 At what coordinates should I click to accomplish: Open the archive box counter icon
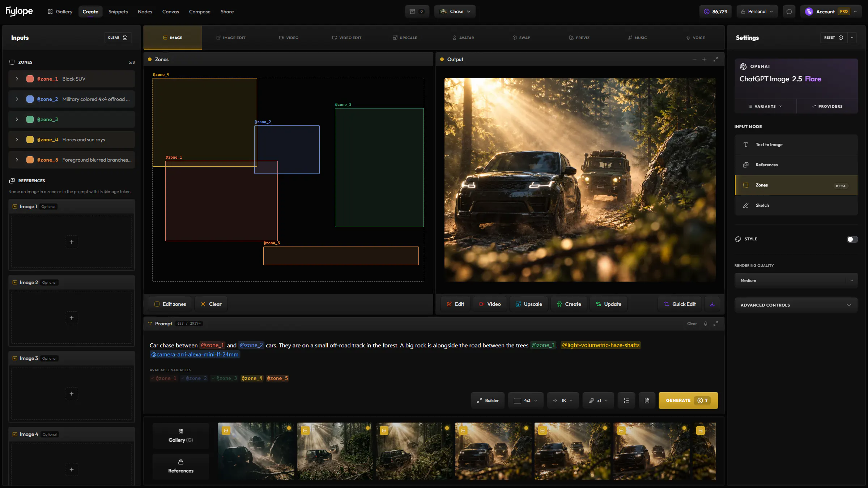pos(417,12)
